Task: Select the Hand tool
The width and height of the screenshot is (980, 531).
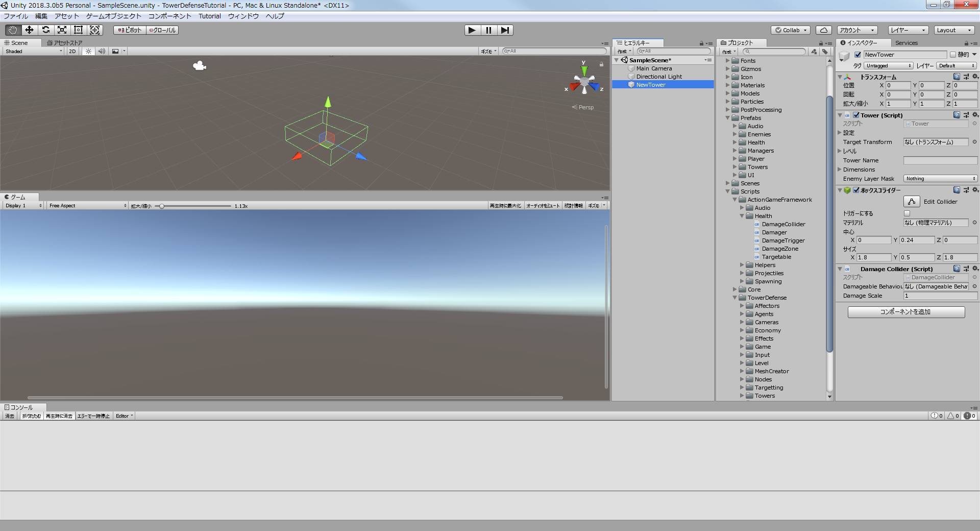Action: click(13, 30)
